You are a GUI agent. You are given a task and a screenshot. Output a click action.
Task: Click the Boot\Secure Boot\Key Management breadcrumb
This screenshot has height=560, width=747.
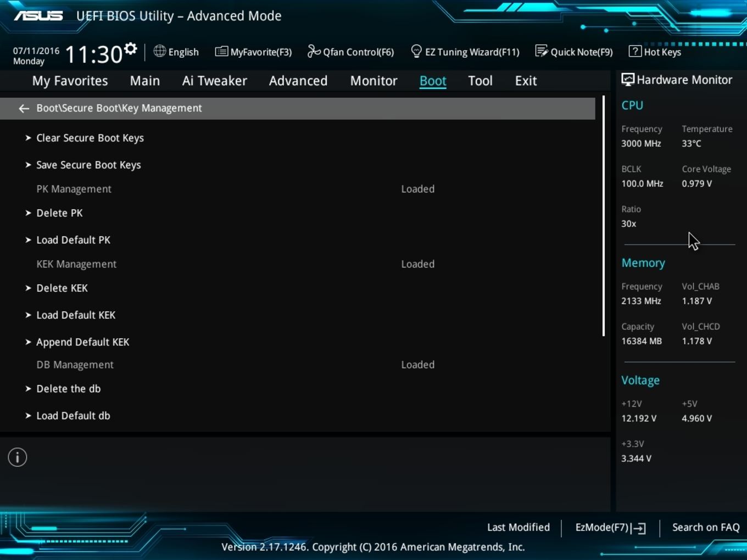[x=119, y=108]
